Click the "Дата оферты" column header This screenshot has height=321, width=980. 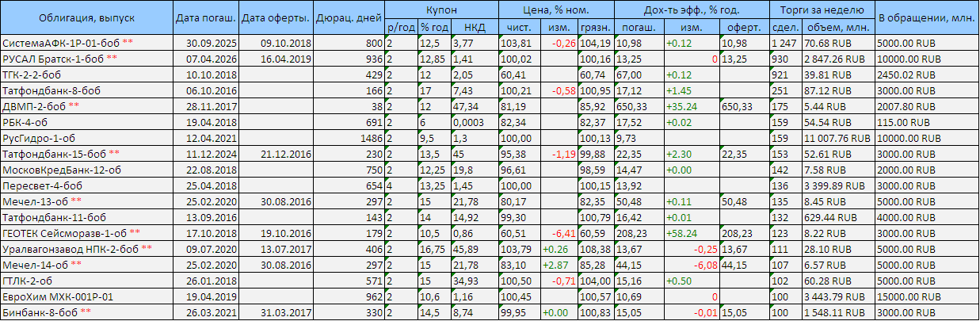(273, 17)
